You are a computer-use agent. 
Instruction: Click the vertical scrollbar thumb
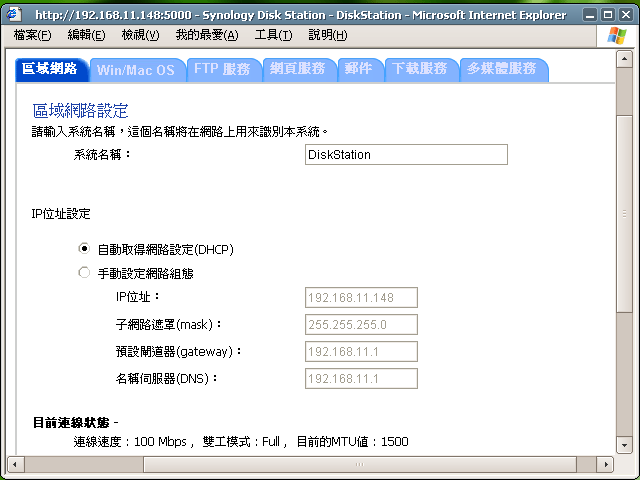point(624,214)
